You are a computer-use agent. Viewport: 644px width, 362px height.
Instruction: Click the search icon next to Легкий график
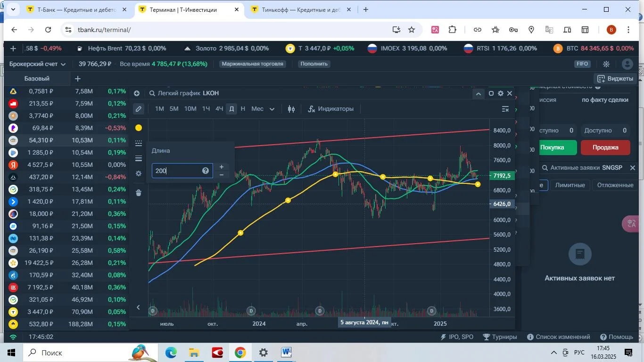click(152, 93)
